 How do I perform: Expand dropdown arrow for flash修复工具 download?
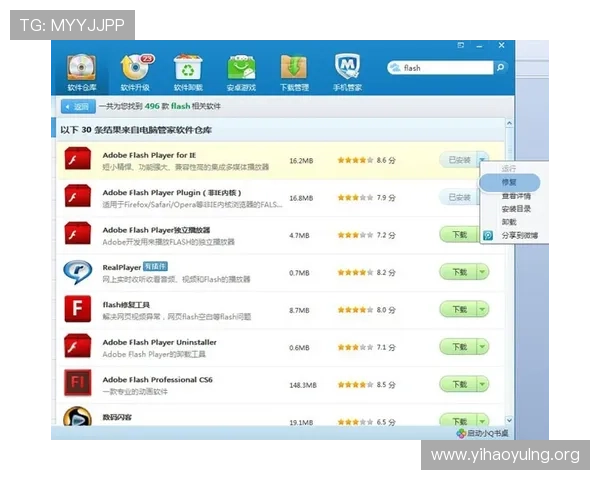(483, 309)
